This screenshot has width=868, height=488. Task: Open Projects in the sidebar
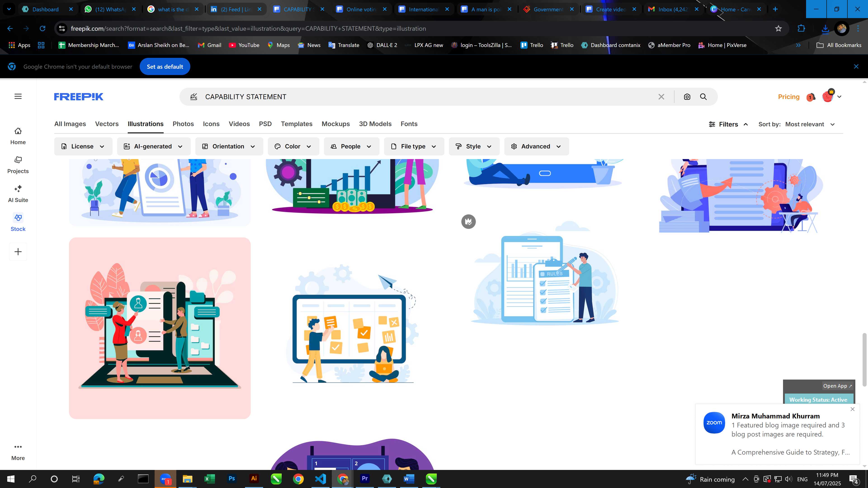coord(18,165)
